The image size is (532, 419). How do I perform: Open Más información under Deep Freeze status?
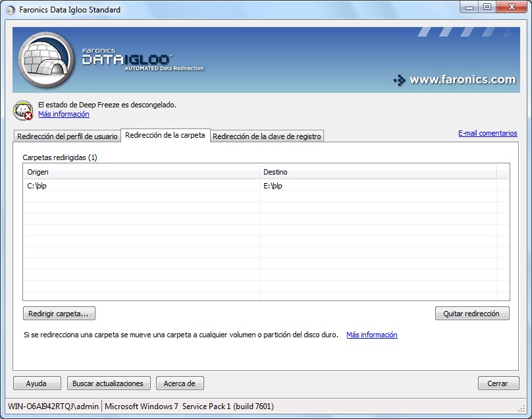pyautogui.click(x=64, y=114)
